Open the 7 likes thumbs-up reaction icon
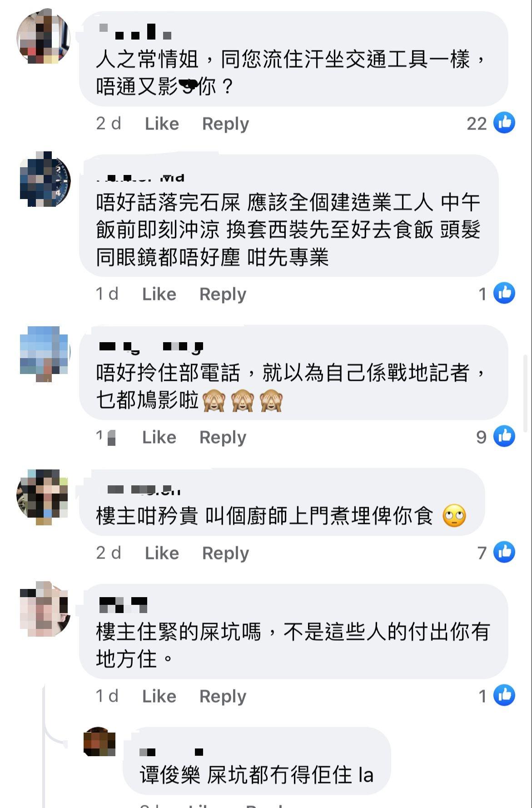Image resolution: width=532 pixels, height=808 pixels. 504,552
